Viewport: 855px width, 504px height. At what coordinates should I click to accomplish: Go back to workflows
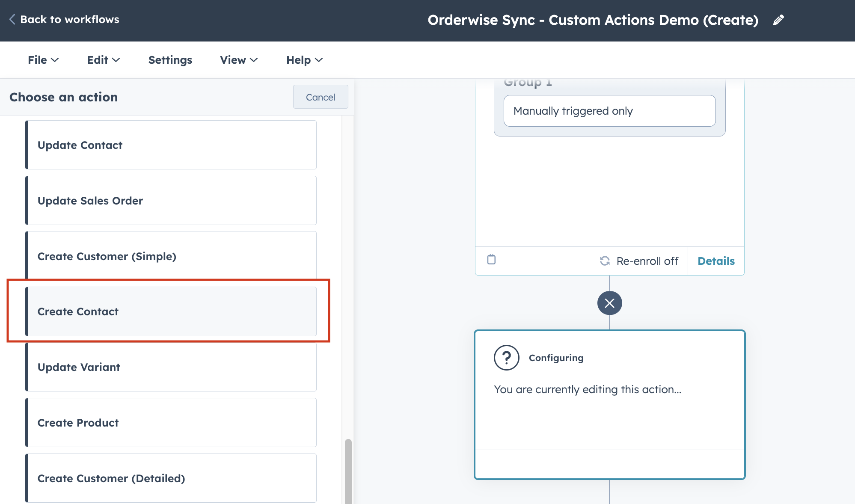(64, 19)
